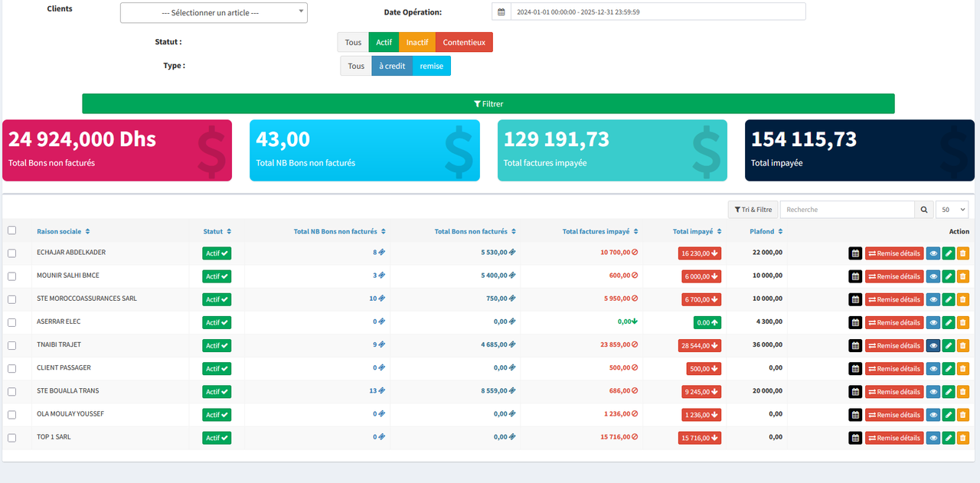This screenshot has height=483, width=980.
Task: Sort by Total factures impayé column
Action: tap(600, 231)
